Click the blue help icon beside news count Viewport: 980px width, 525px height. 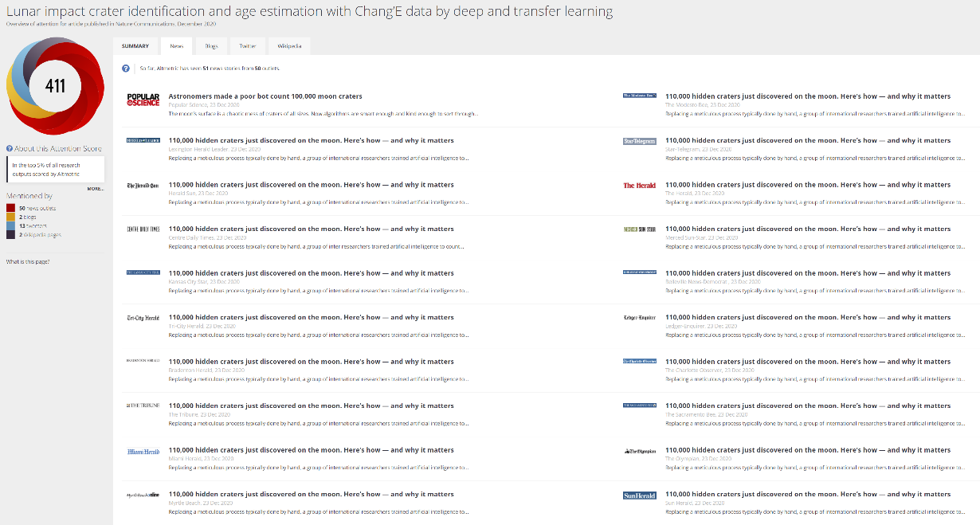[126, 69]
